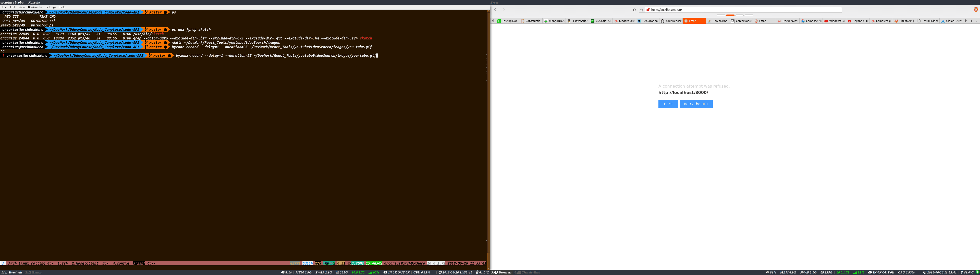
Task: Open Konsole Bookmarks menu
Action: coord(35,7)
